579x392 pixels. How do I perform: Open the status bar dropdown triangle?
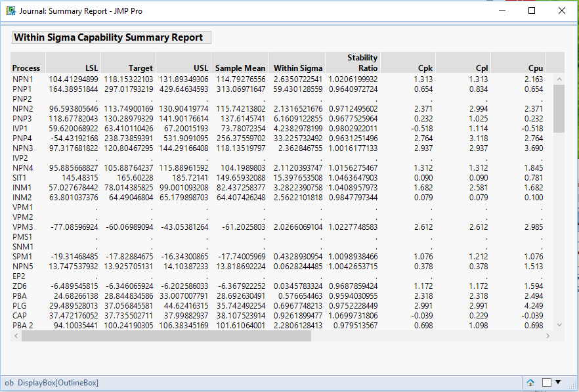tap(558, 382)
